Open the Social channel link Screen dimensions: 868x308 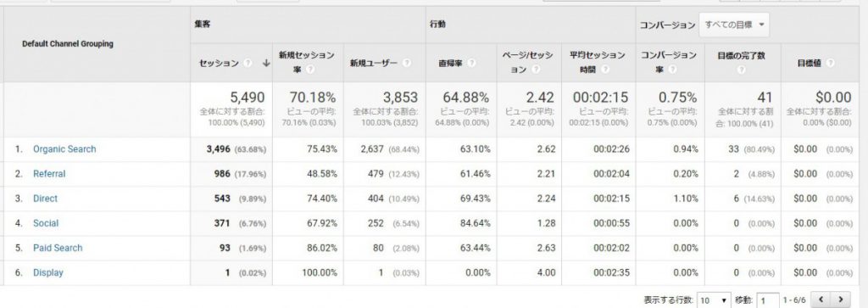tap(46, 223)
